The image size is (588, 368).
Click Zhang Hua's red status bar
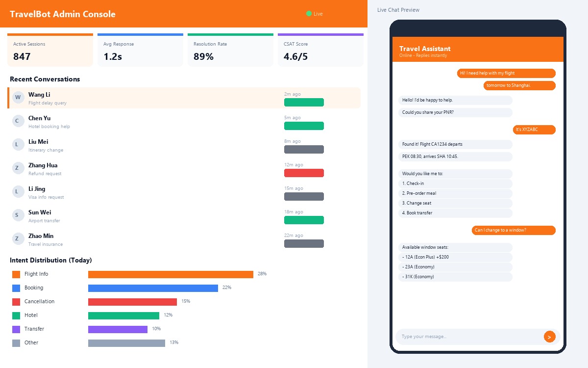[x=304, y=173]
